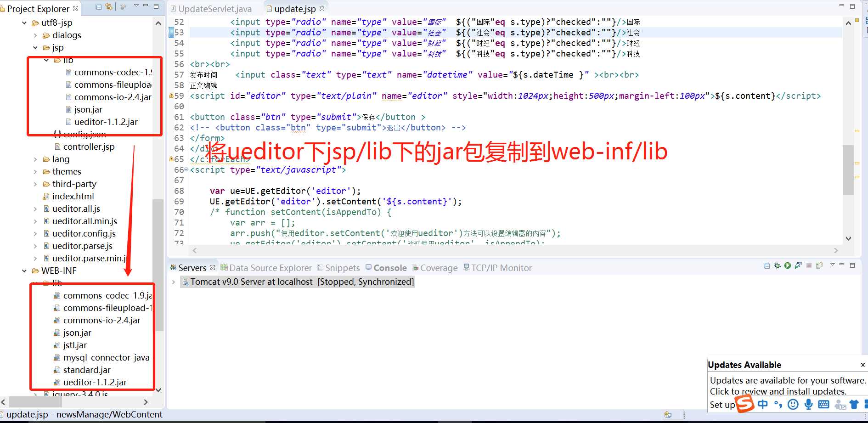
Task: Click the themes folder icon
Action: tap(46, 171)
